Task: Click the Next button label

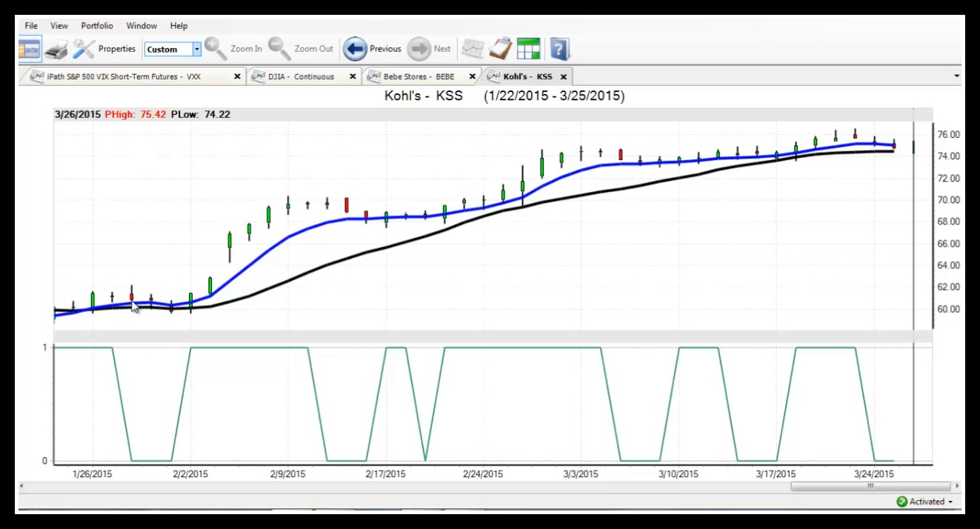Action: [x=442, y=49]
